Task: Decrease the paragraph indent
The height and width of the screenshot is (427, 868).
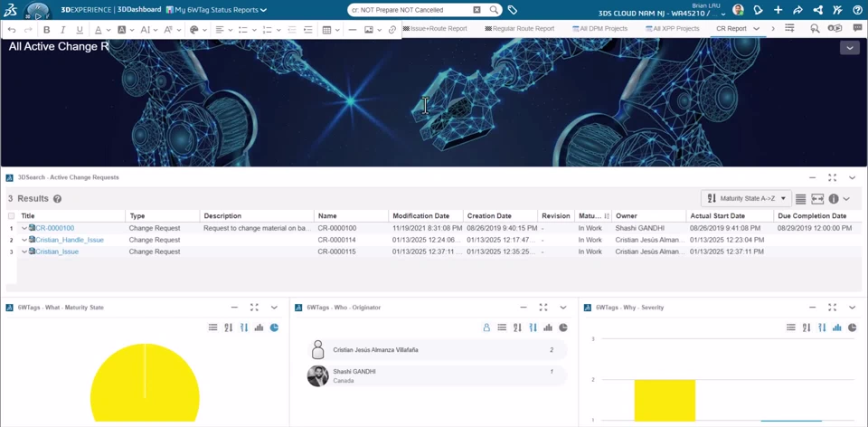Action: pos(292,30)
